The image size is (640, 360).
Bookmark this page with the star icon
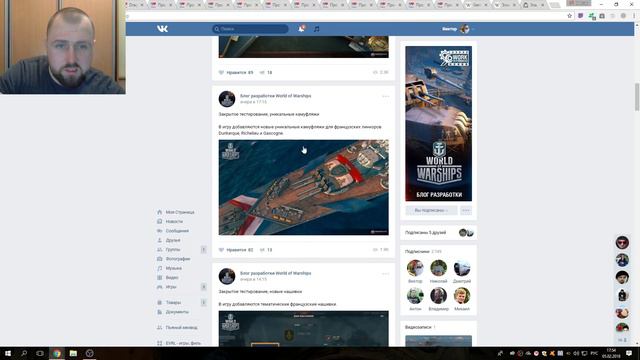(x=569, y=16)
